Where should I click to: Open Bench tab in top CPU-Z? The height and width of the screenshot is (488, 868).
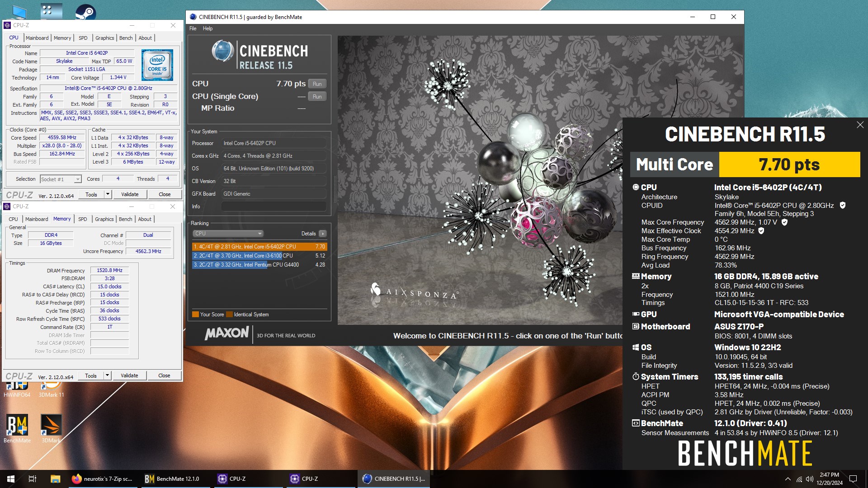126,38
